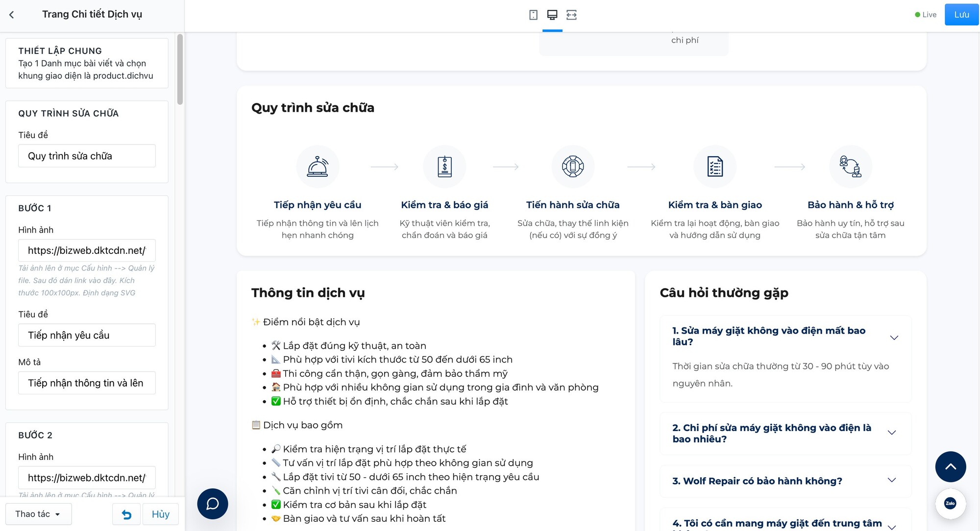
Task: Click the Kiểm tra & báo giá step title
Action: (444, 205)
